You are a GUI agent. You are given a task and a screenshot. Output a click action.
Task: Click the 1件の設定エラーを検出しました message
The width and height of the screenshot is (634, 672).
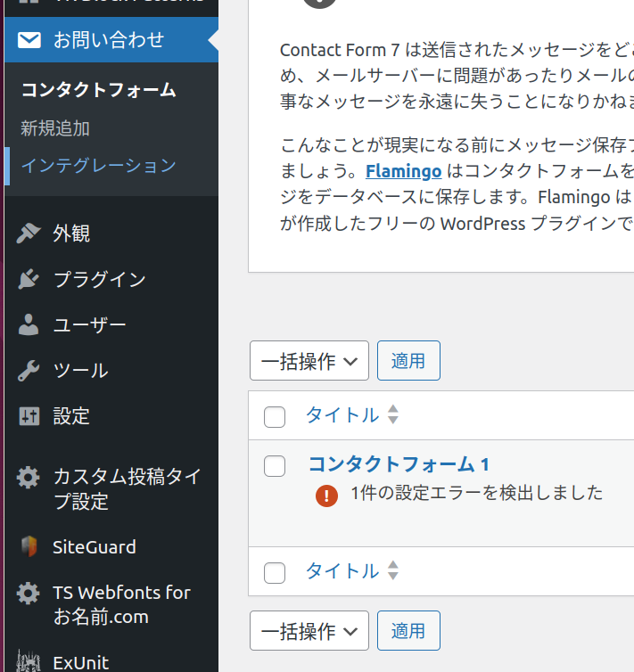477,493
